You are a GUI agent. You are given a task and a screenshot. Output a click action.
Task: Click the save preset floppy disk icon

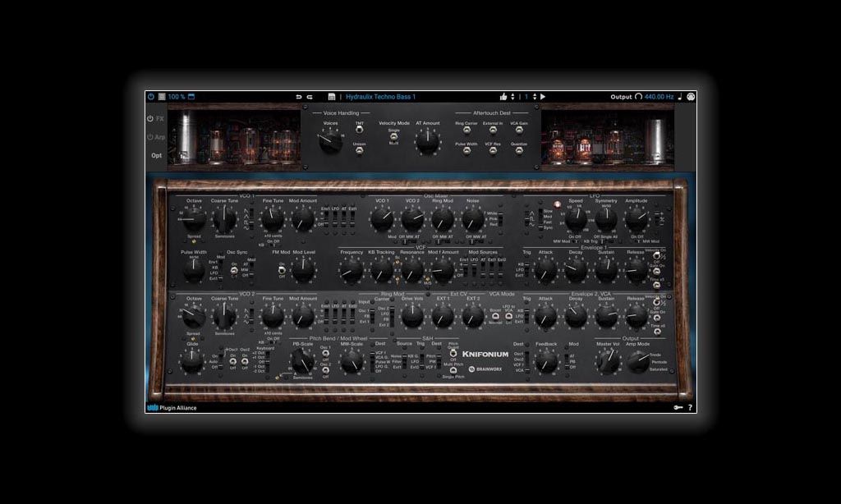tap(332, 97)
